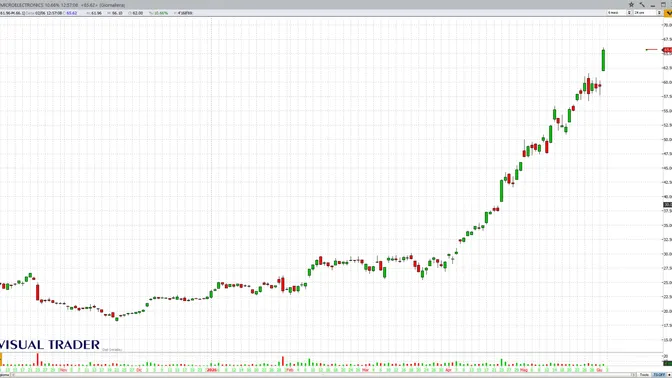Toggle the TS OFF button at bottom right
The height and width of the screenshot is (378, 672).
(659, 375)
